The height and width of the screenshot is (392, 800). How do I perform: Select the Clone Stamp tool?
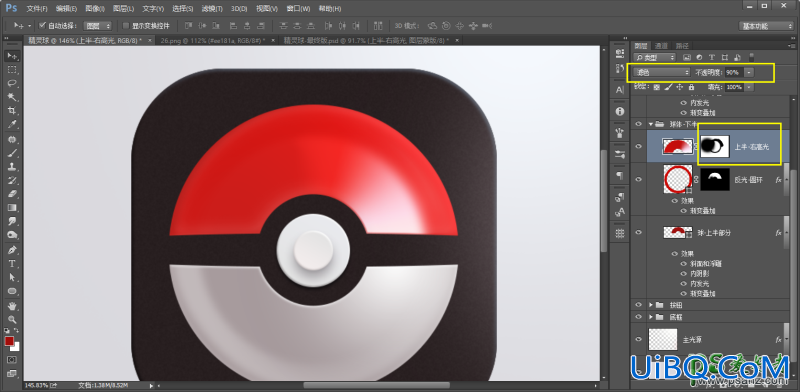pyautogui.click(x=12, y=166)
